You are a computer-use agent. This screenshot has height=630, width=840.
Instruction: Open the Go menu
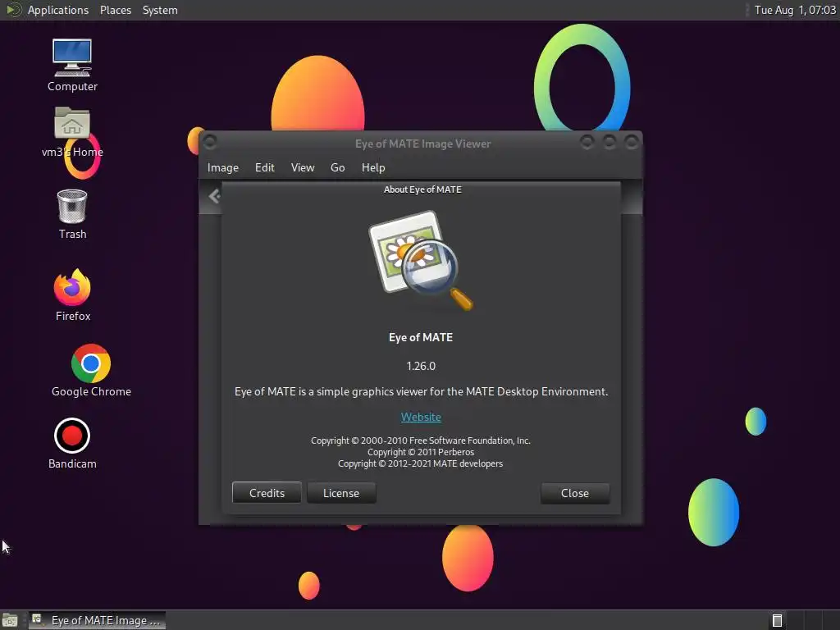[x=337, y=167]
